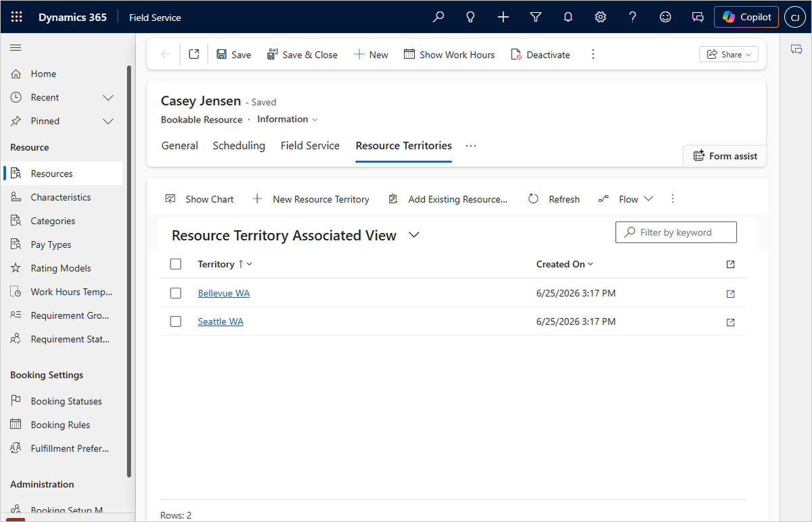Go back with the back arrow
This screenshot has height=522, width=812.
point(166,54)
